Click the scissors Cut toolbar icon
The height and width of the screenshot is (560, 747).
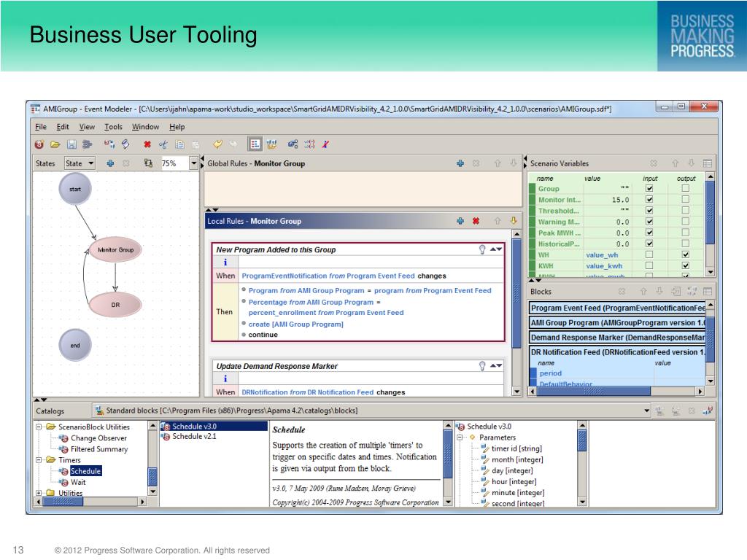[x=163, y=144]
